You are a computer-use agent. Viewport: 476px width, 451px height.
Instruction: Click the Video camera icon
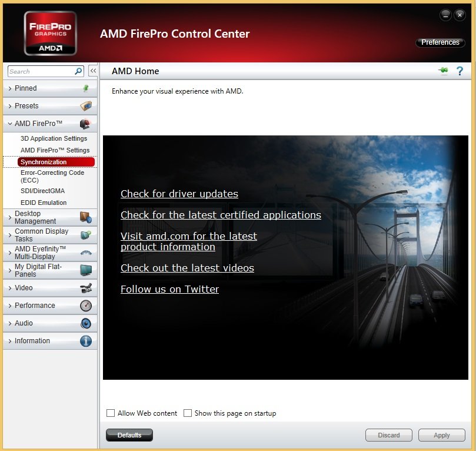tap(86, 288)
